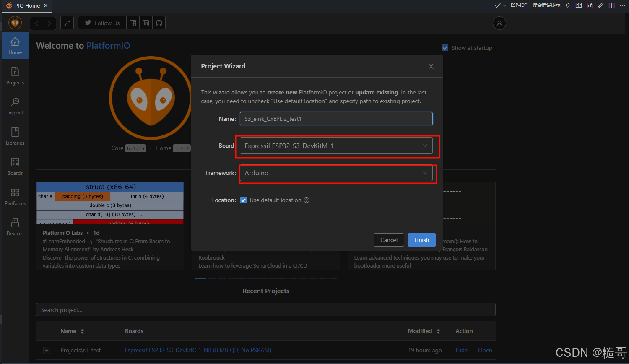The height and width of the screenshot is (364, 629).
Task: Open dropdown arrow next to checkmark
Action: tap(504, 5)
